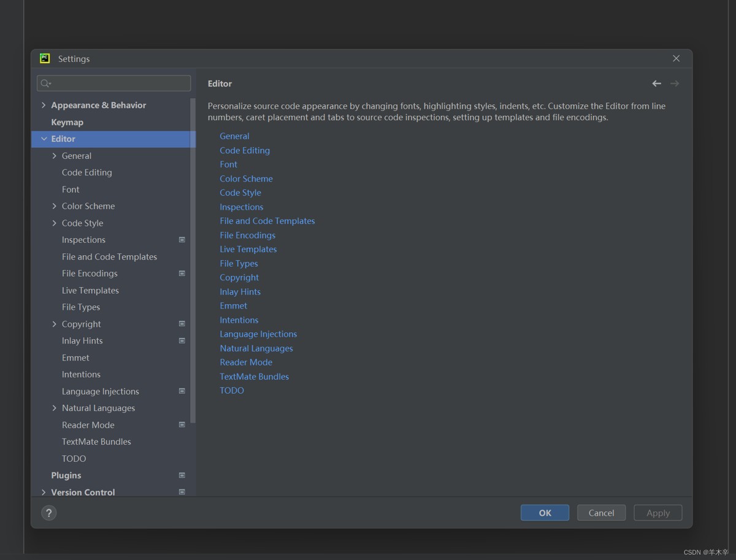This screenshot has width=736, height=560.
Task: Click project-level icon beside Inlay Hints
Action: 182,341
